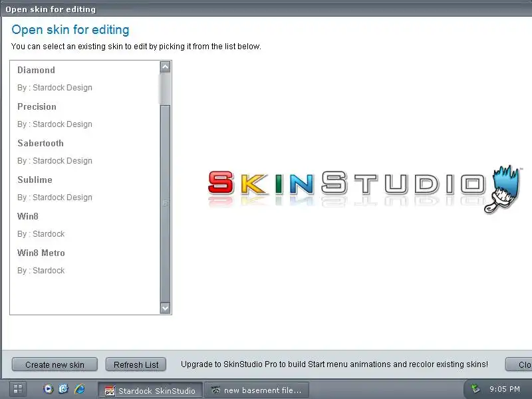
Task: Click the 9:05 PM clock
Action: click(x=505, y=389)
